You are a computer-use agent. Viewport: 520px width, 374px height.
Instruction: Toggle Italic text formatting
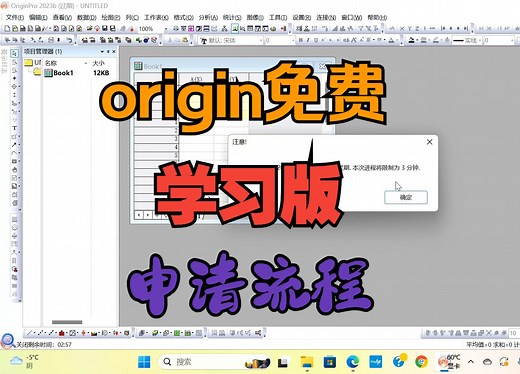click(x=308, y=40)
